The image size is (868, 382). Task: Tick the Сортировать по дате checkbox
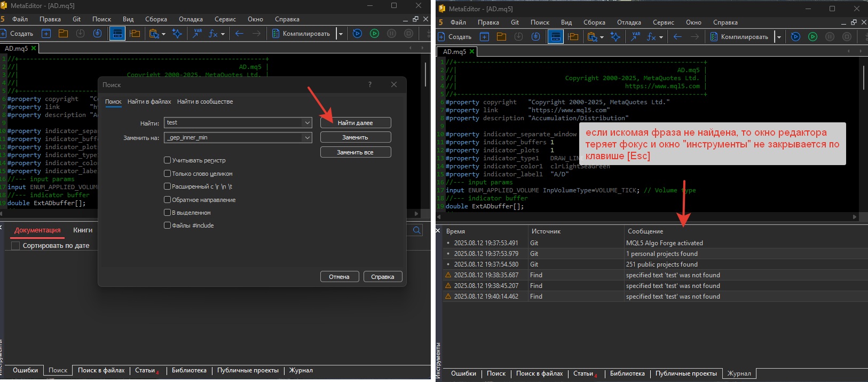[x=16, y=246]
